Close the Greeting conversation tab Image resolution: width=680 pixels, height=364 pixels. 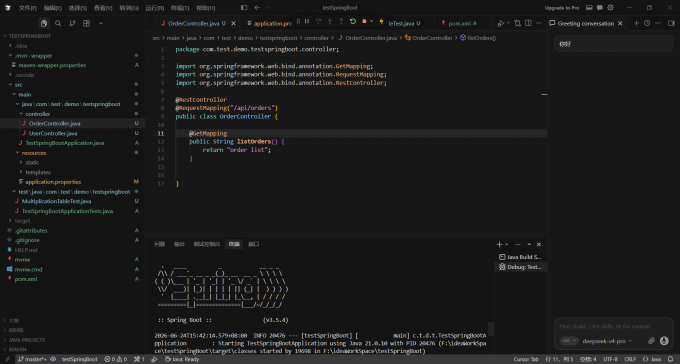[620, 23]
